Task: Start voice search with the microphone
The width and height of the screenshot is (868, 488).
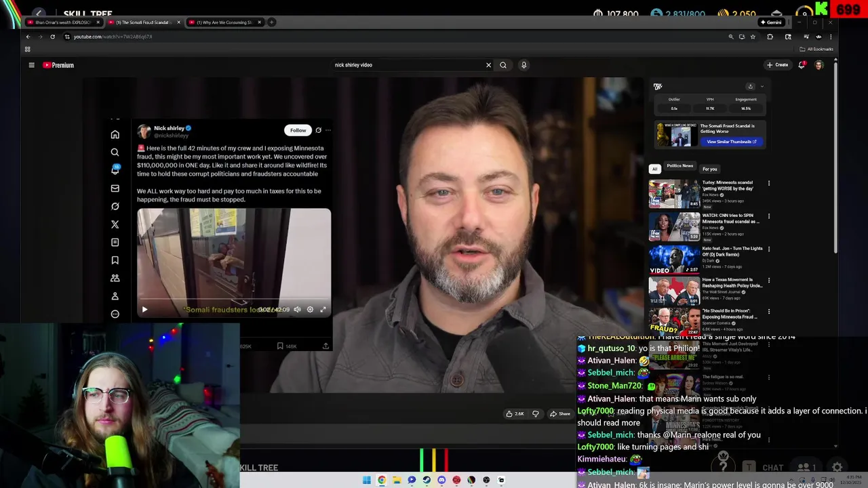Action: (524, 65)
